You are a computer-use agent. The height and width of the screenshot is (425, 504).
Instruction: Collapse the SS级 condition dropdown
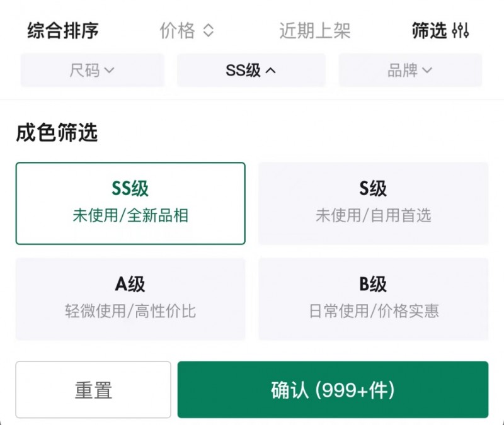point(251,71)
